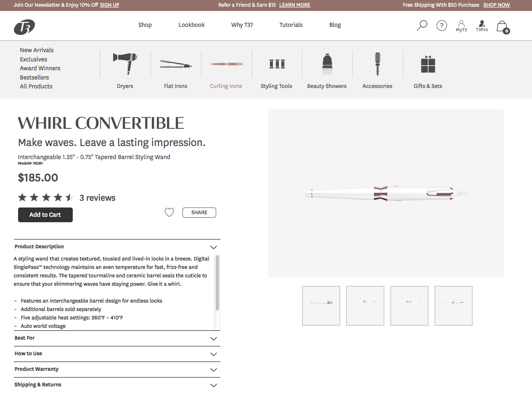532x399 pixels.
Task: Open the T3Pro account icon
Action: click(x=482, y=26)
